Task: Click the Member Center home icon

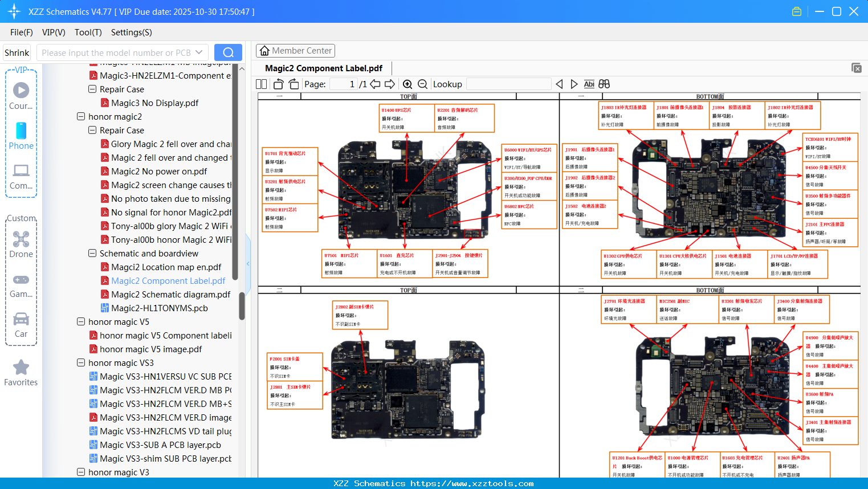Action: point(264,51)
